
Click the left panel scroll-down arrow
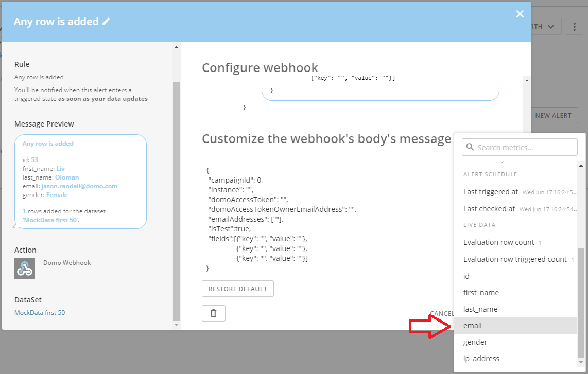point(176,325)
